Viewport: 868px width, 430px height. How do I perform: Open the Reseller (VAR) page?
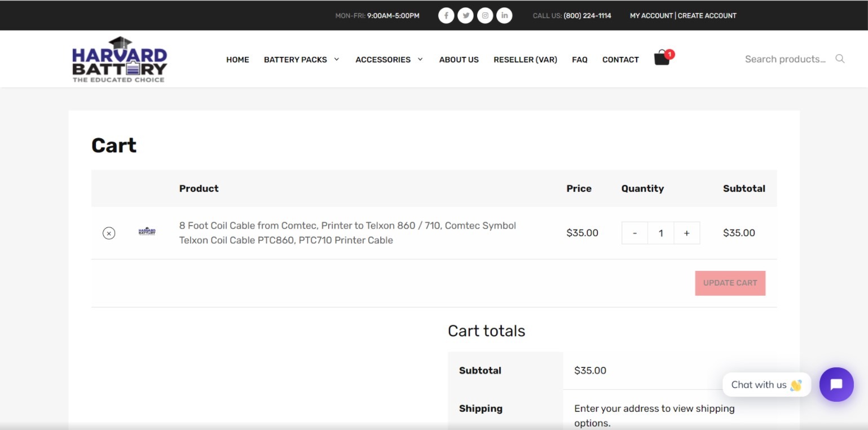coord(525,59)
